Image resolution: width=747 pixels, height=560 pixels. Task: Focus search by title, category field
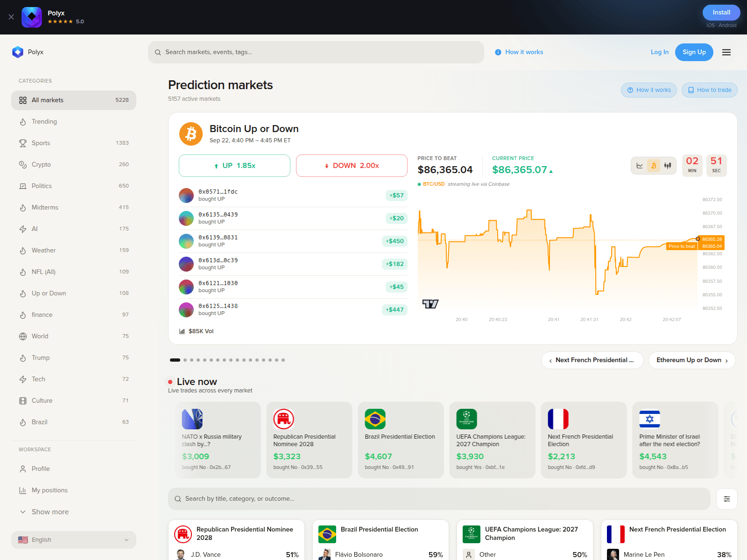[439, 499]
